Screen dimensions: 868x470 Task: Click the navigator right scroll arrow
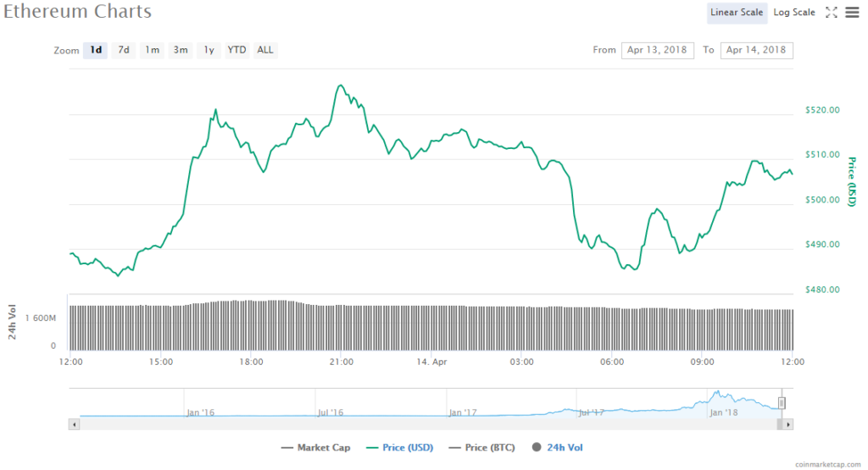[787, 423]
